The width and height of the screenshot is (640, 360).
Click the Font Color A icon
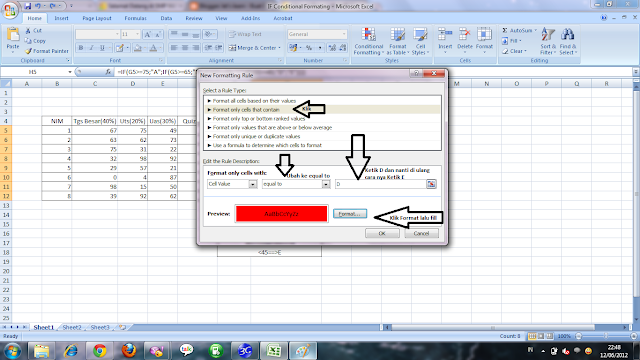coord(153,48)
